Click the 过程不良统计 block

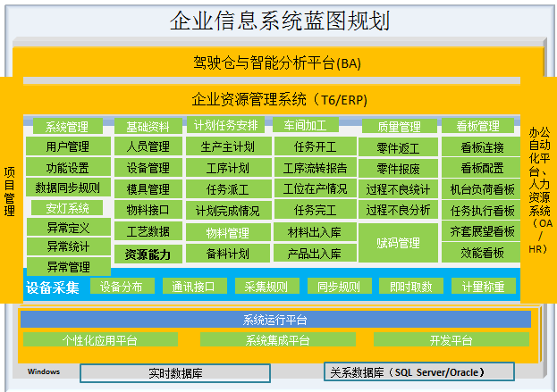[398, 189]
